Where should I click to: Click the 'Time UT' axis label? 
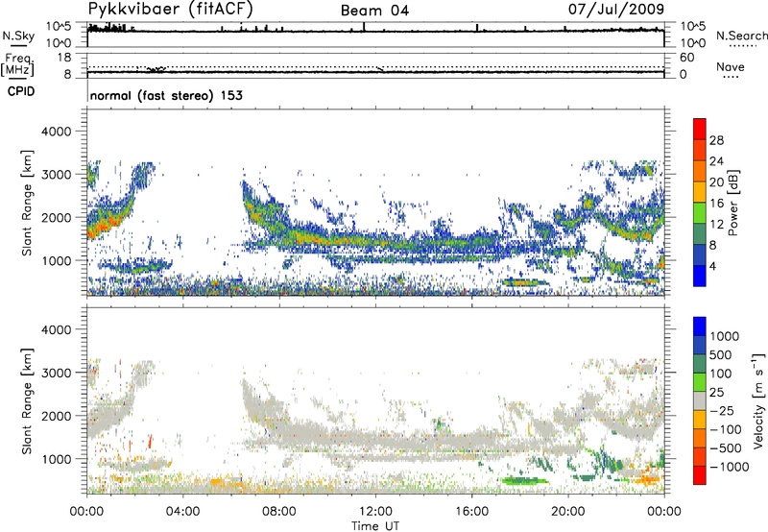click(x=375, y=526)
